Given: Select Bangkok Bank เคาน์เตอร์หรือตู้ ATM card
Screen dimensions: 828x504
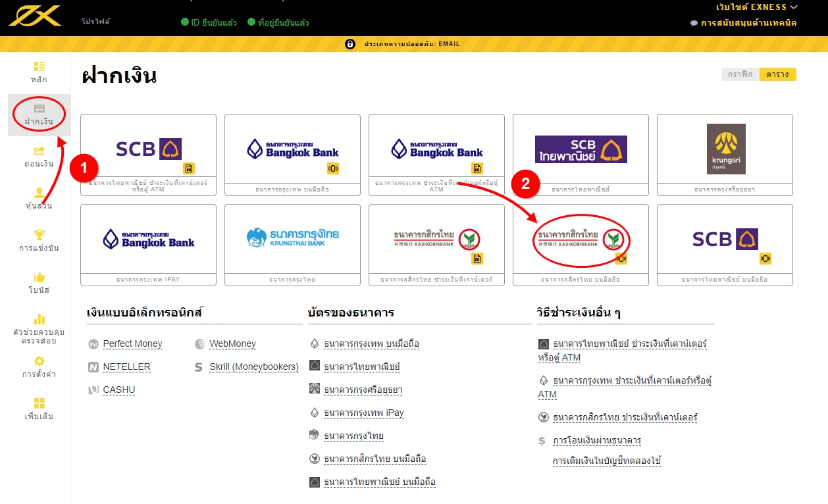Looking at the screenshot, I should (x=436, y=155).
